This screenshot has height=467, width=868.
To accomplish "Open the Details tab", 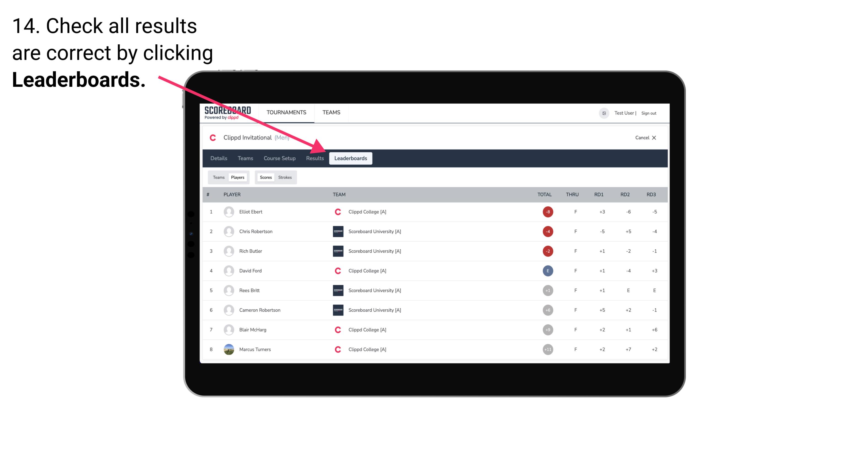I will pos(218,158).
